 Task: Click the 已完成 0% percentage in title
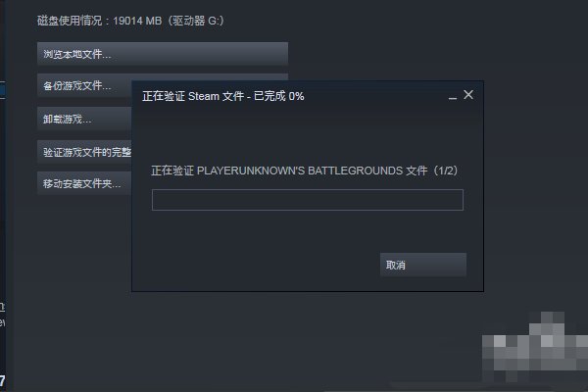pyautogui.click(x=279, y=96)
